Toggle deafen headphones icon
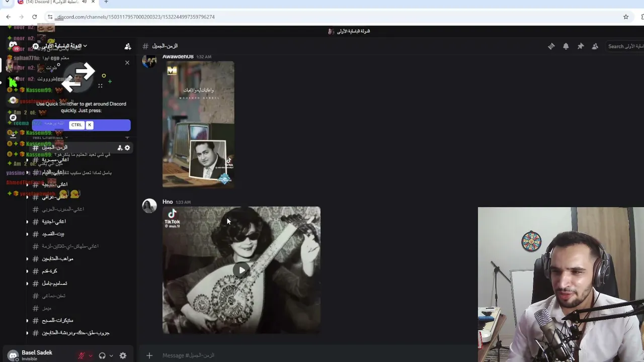This screenshot has width=644, height=362. click(102, 355)
